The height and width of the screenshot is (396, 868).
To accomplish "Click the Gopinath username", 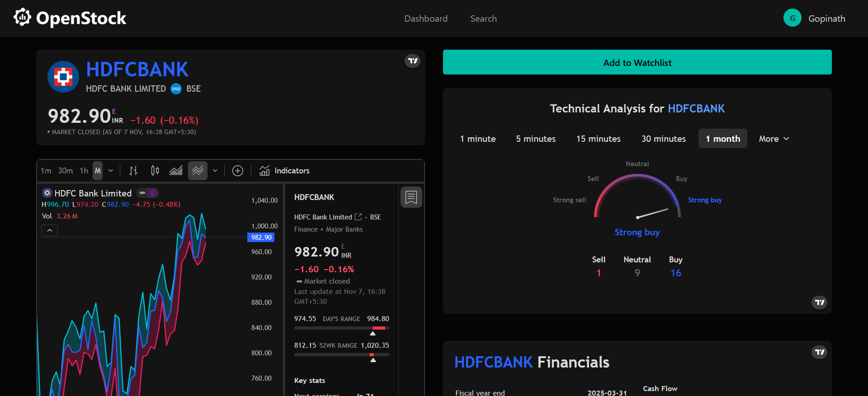I will 827,19.
